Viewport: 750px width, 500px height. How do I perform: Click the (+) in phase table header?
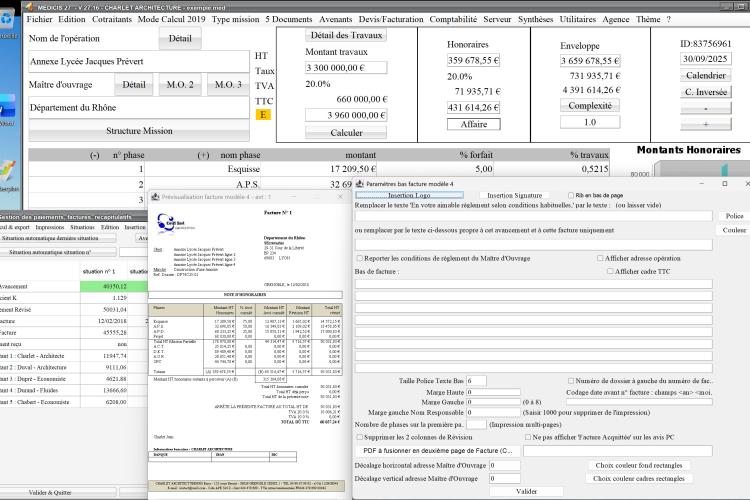click(x=203, y=155)
